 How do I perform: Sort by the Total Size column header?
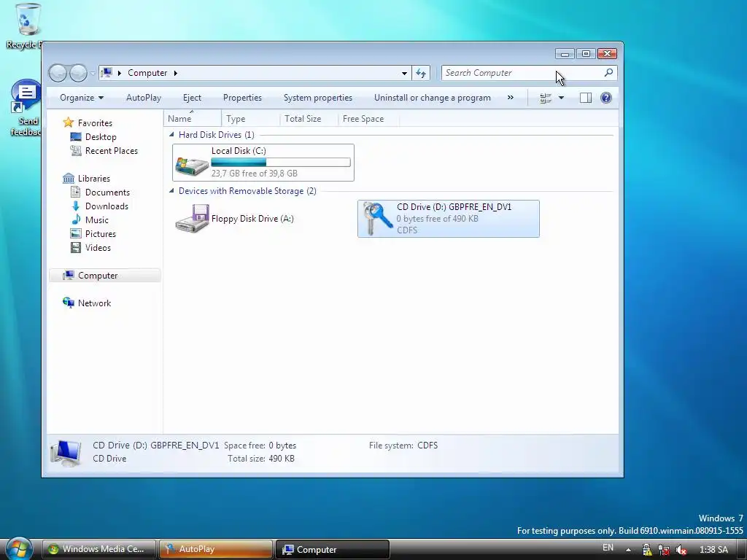tap(309, 119)
